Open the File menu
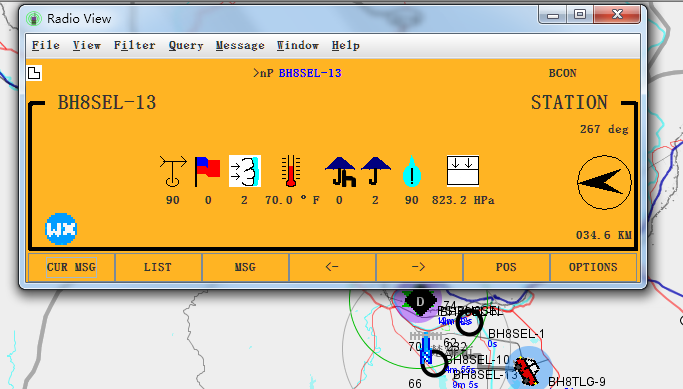 [46, 45]
